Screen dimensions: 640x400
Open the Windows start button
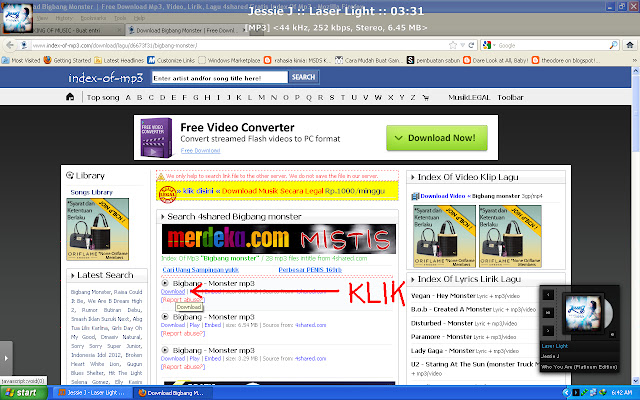pyautogui.click(x=24, y=393)
